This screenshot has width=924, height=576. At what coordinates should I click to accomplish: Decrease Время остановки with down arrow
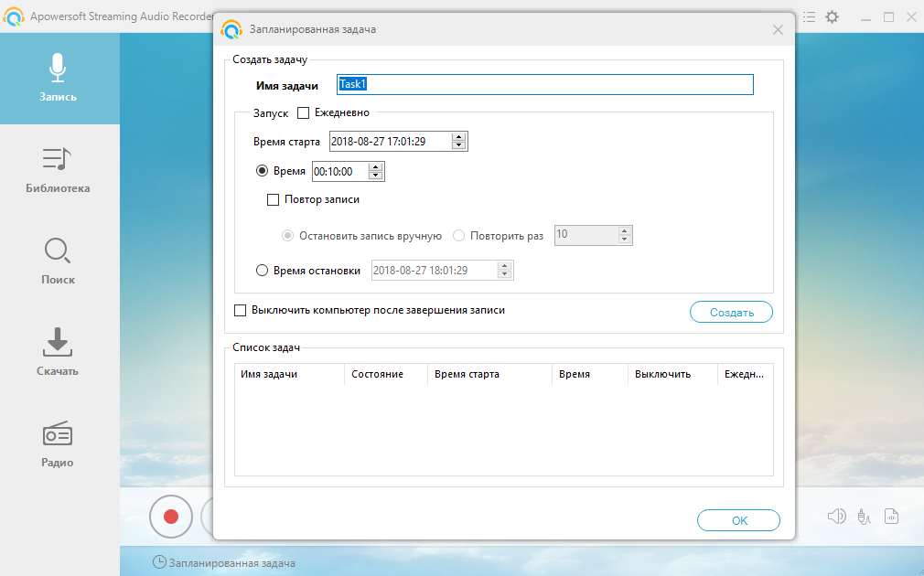504,274
